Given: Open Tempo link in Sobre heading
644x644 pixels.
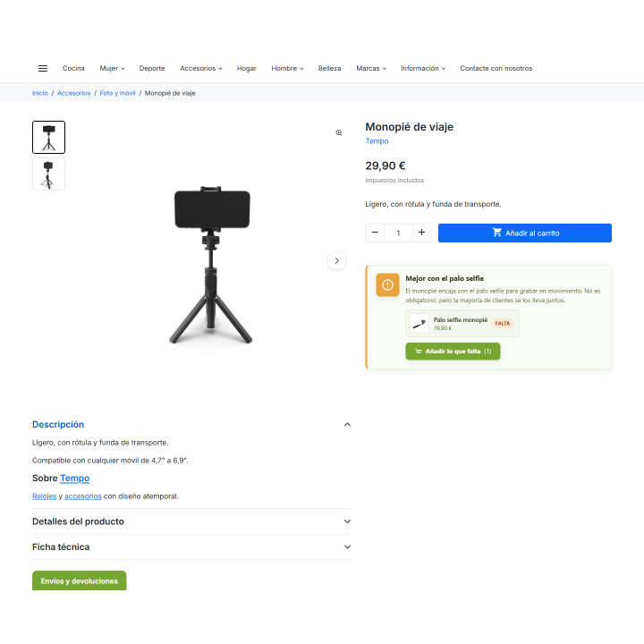Looking at the screenshot, I should pos(75,478).
